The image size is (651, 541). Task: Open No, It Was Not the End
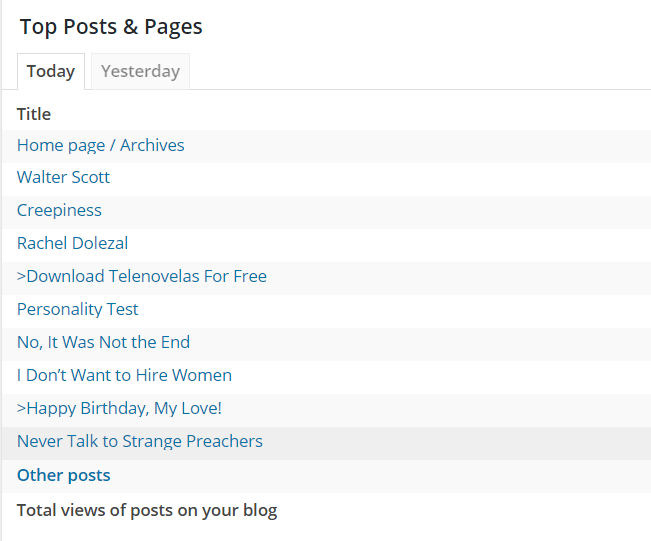[103, 342]
